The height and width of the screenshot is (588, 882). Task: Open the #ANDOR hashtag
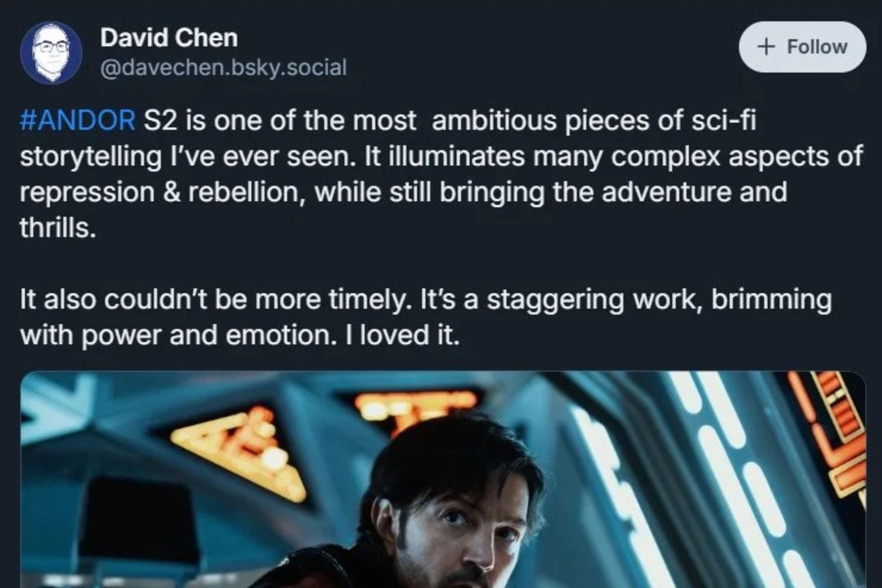(78, 121)
